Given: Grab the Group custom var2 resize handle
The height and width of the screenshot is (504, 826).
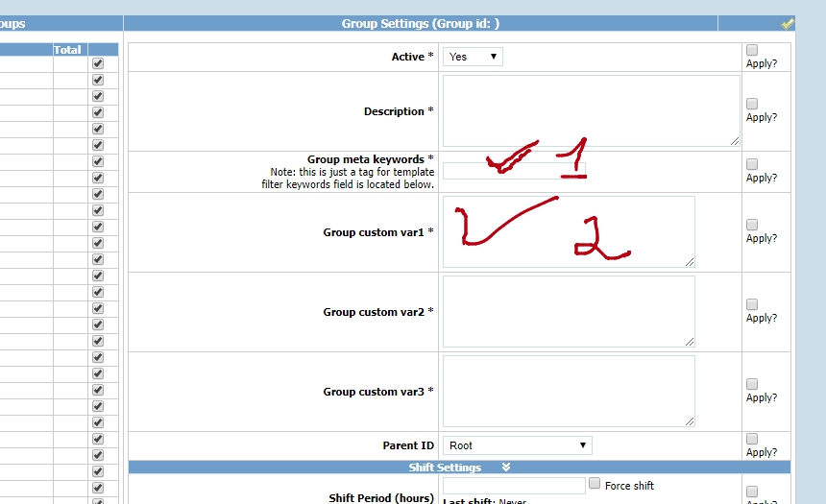Looking at the screenshot, I should 690,342.
